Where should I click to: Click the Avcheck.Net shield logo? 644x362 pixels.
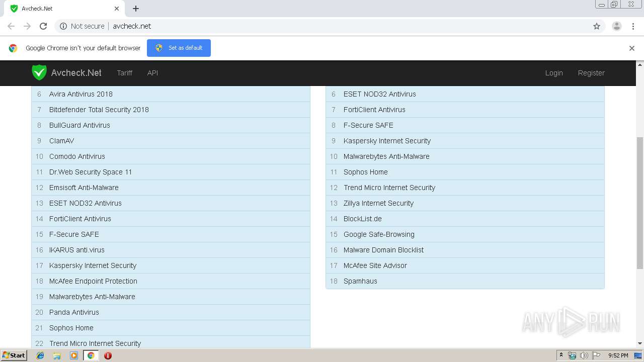[x=39, y=72]
